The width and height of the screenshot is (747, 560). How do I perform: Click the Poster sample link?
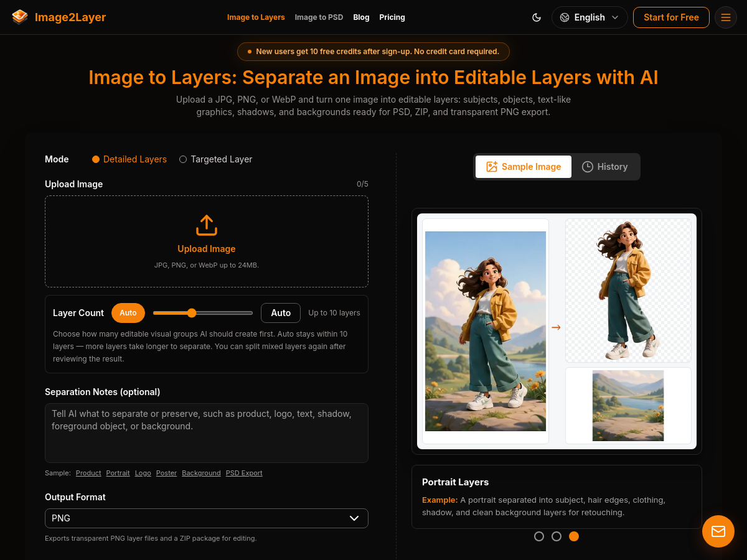[166, 473]
